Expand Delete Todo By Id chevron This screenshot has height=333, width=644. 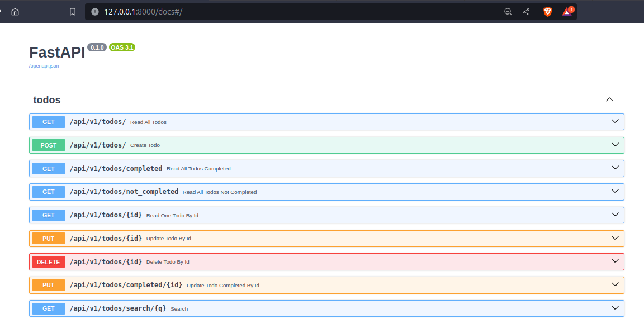[x=615, y=261]
